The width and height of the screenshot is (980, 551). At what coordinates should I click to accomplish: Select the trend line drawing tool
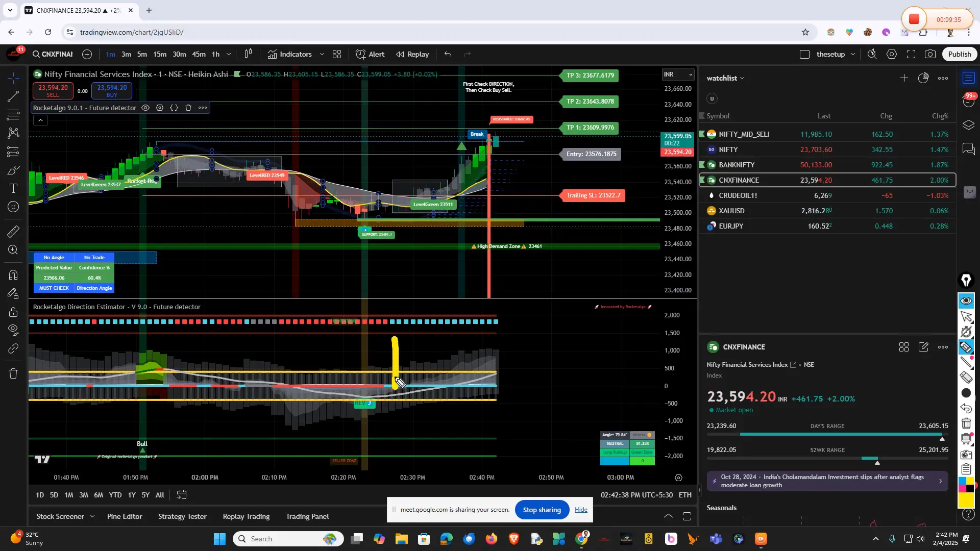[13, 97]
